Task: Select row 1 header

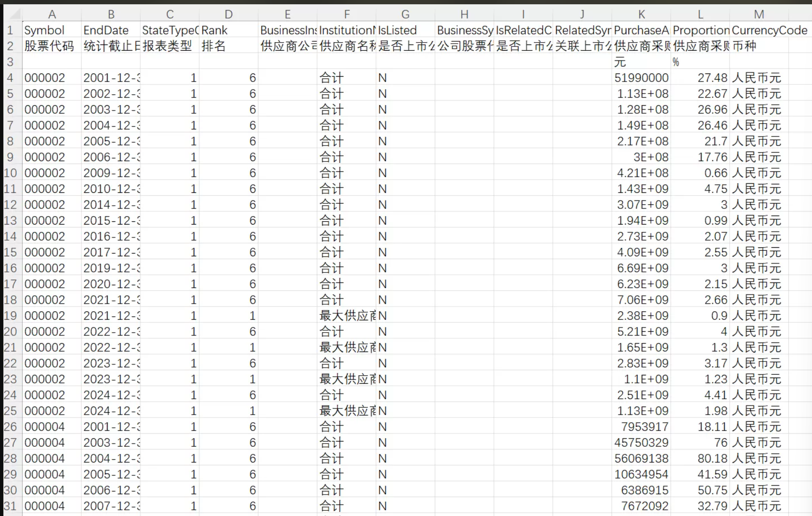Action: (10, 30)
